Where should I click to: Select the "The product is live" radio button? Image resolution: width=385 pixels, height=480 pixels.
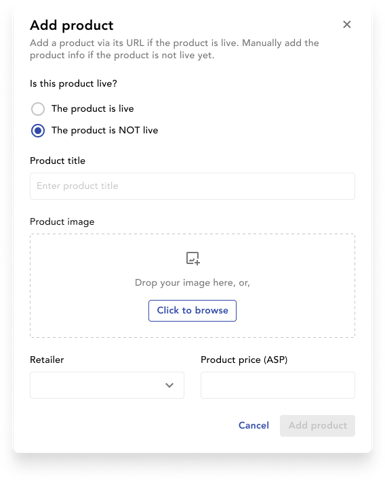pyautogui.click(x=38, y=109)
